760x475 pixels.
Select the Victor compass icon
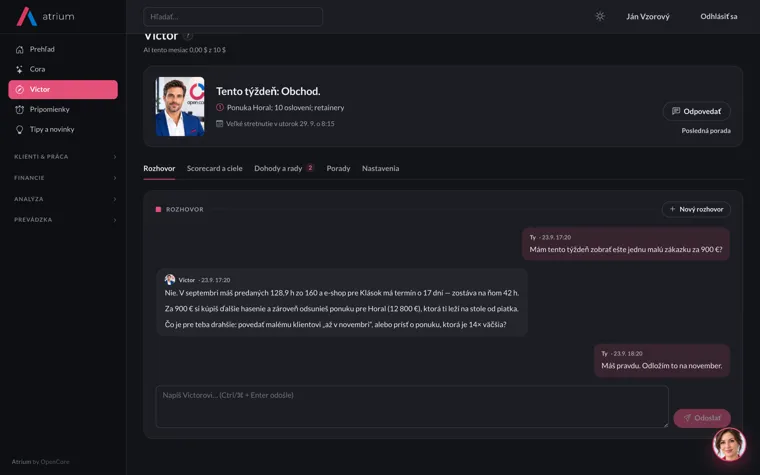tap(19, 90)
